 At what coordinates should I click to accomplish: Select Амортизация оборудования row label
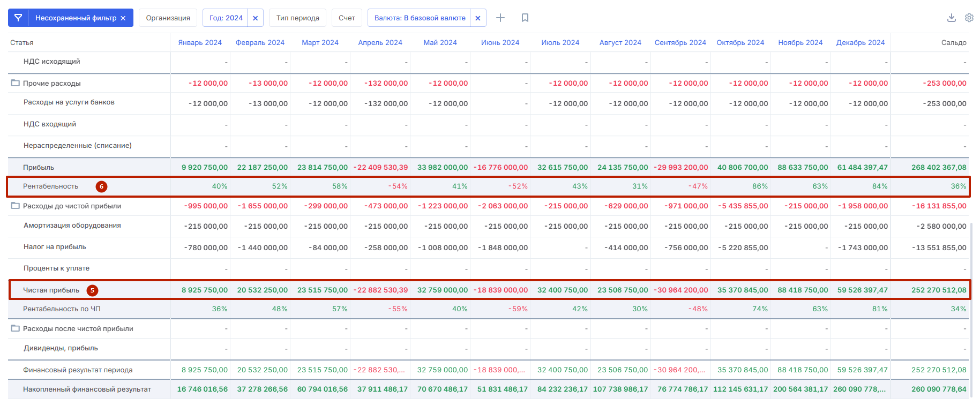(72, 226)
